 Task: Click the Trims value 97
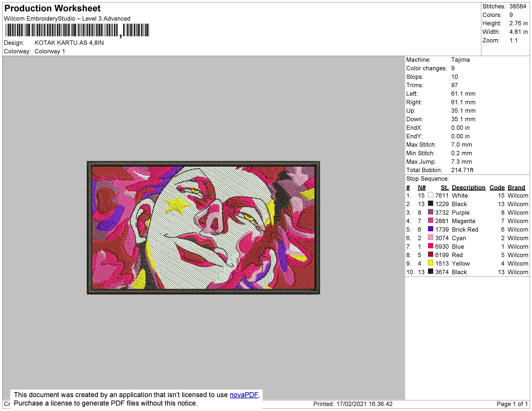pyautogui.click(x=455, y=85)
